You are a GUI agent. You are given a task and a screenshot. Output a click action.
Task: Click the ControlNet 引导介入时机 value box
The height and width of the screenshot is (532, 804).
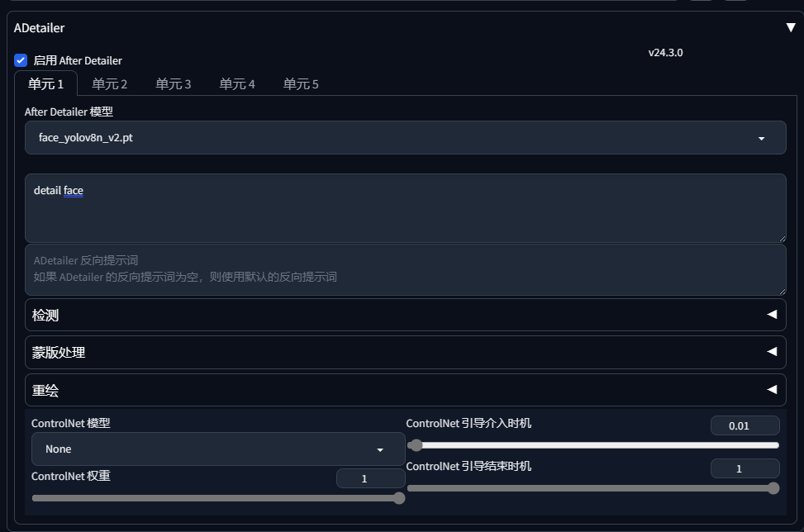coord(745,425)
